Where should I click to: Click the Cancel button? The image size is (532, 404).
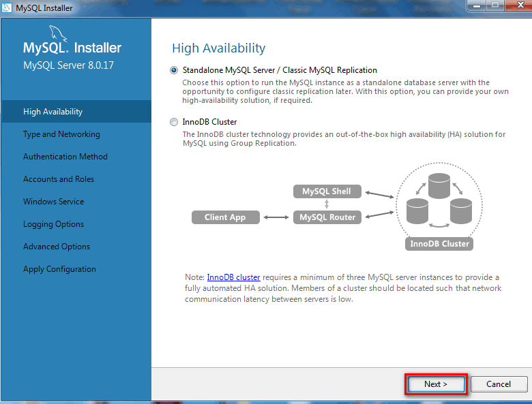click(499, 384)
